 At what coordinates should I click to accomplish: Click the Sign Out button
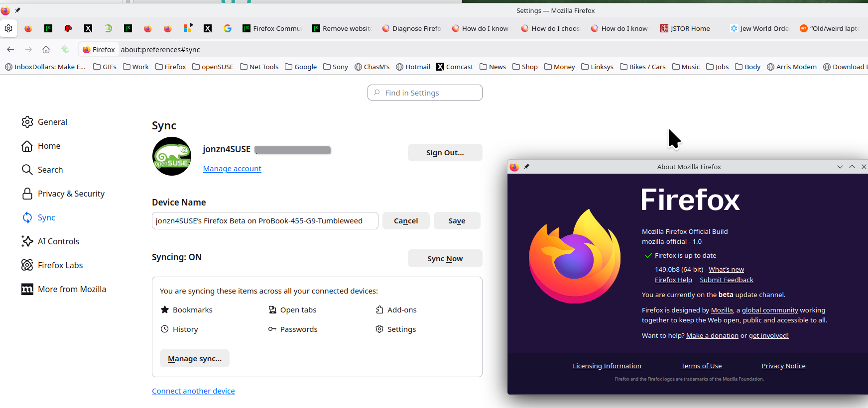[x=445, y=153]
